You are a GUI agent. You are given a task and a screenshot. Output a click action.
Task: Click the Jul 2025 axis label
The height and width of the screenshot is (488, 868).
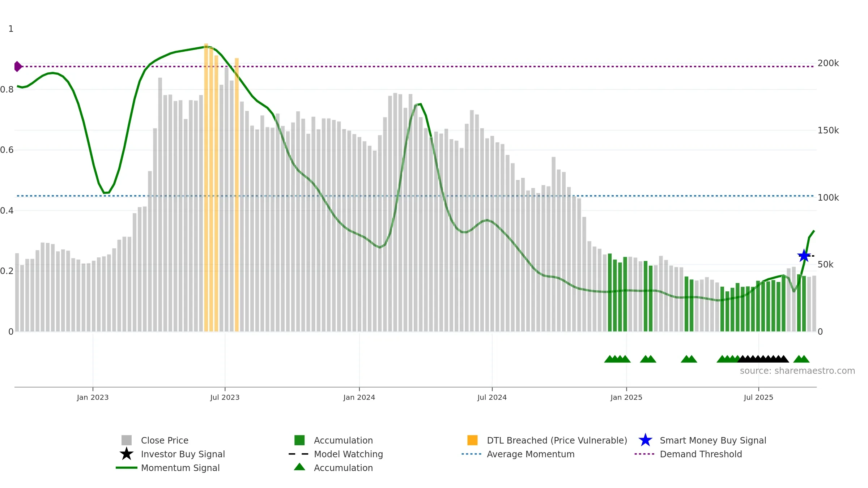[758, 398]
